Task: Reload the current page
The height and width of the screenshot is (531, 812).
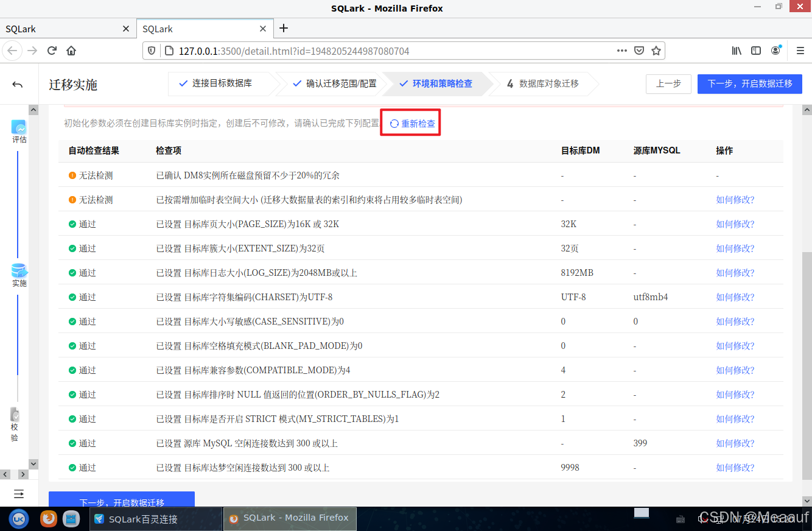Action: tap(52, 51)
